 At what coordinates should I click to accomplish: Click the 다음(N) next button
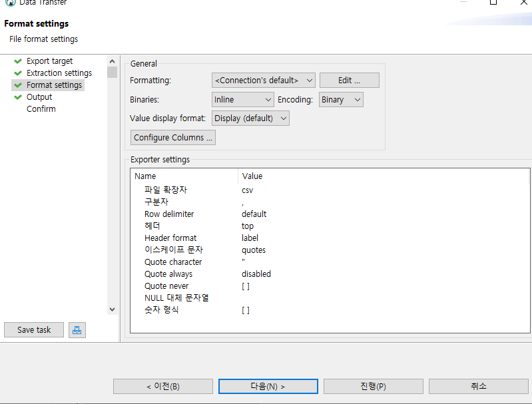tap(268, 386)
